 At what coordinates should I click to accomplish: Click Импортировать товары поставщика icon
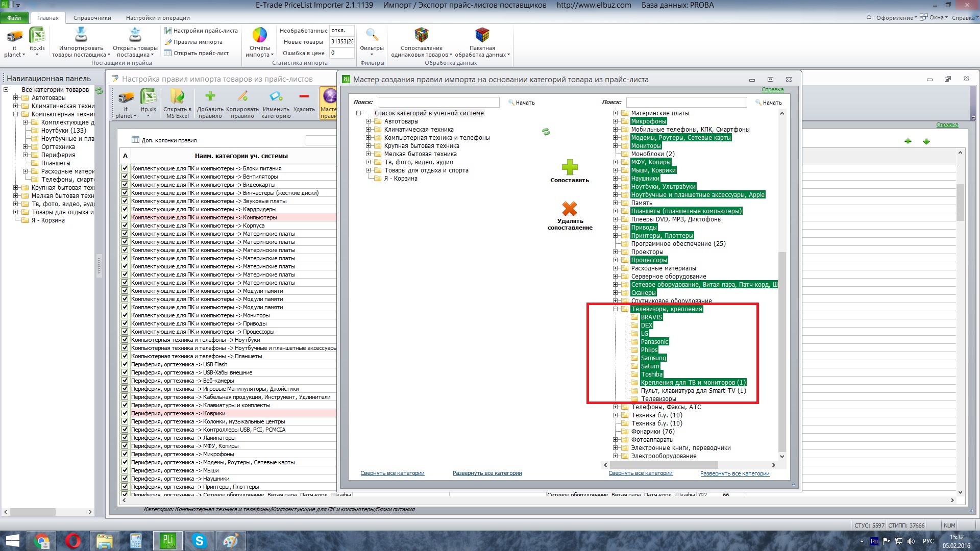[81, 35]
